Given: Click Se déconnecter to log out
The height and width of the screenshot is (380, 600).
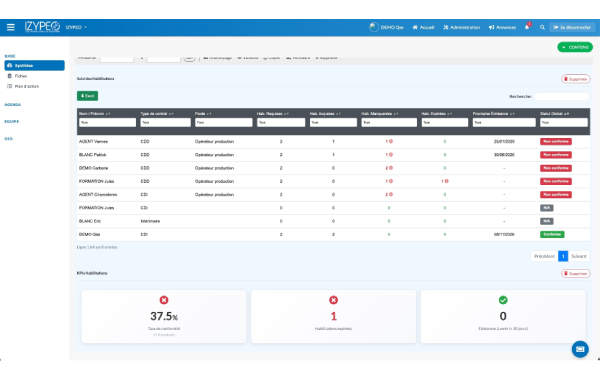Looking at the screenshot, I should tap(572, 27).
